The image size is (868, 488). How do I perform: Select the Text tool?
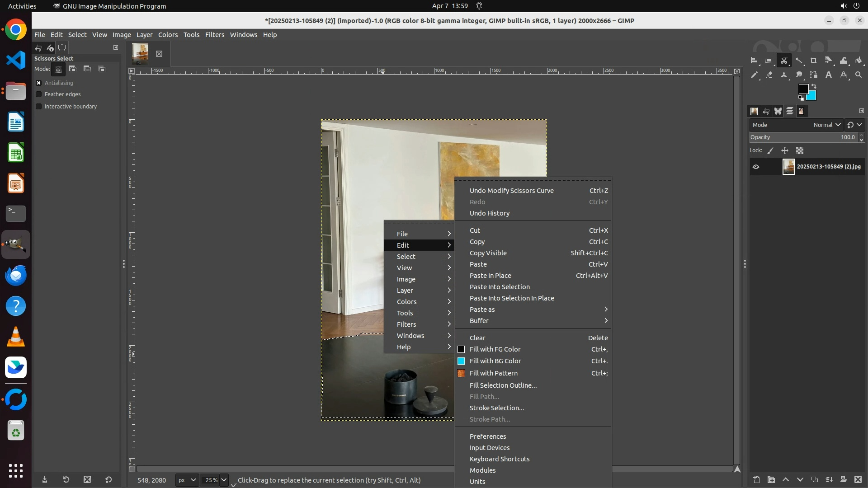tap(829, 75)
